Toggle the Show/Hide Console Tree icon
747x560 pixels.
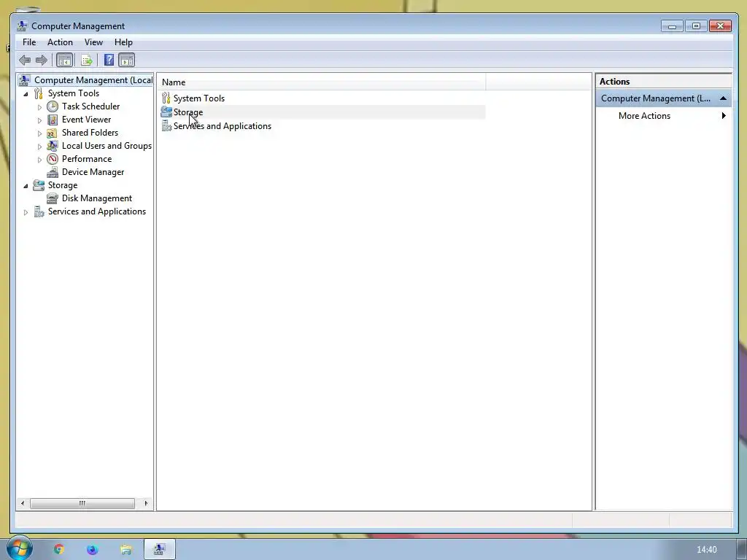[x=64, y=60]
